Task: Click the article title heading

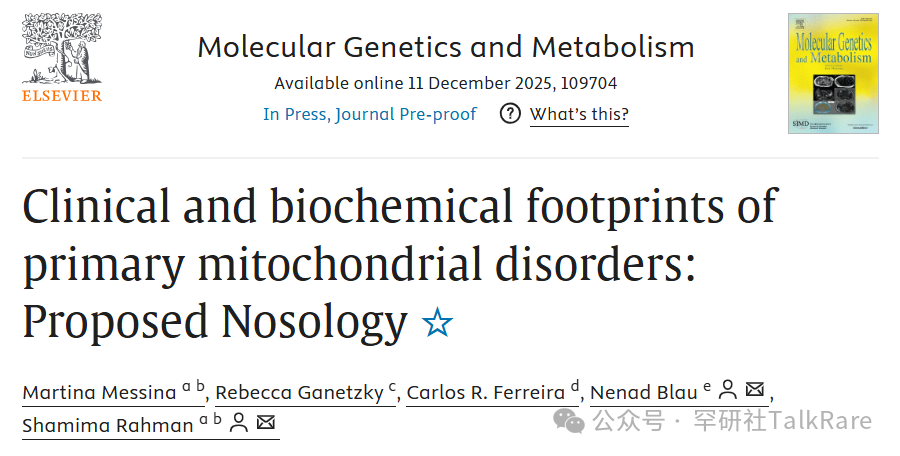Action: (x=400, y=263)
